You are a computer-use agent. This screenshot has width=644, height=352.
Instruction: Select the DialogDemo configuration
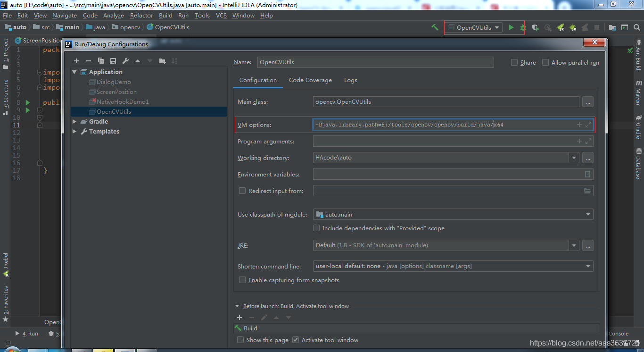click(114, 82)
